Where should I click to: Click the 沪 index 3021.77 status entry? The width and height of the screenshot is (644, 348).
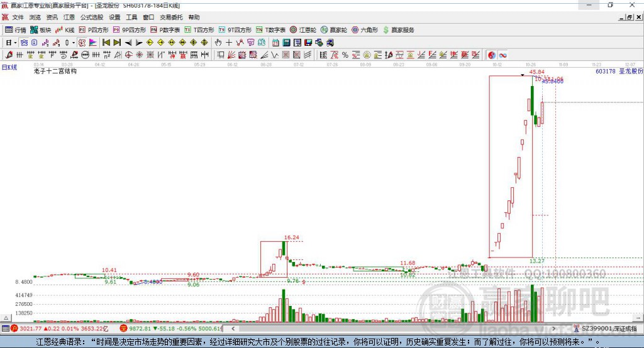(x=60, y=329)
